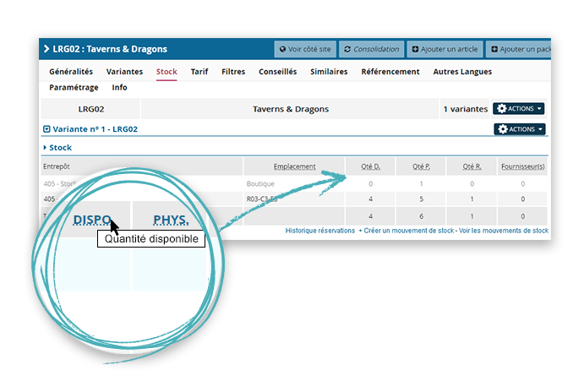Click plus icon in Ajouter un article
Image resolution: width=584 pixels, height=392 pixels.
tap(415, 49)
